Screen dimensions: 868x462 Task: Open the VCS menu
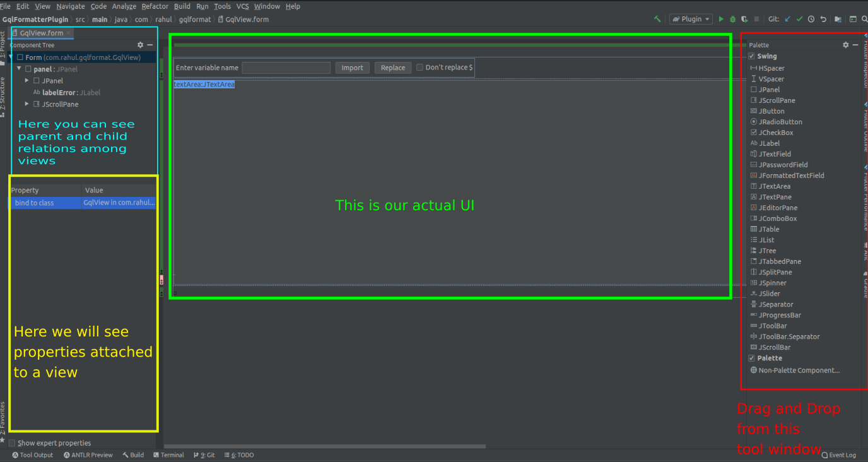243,6
